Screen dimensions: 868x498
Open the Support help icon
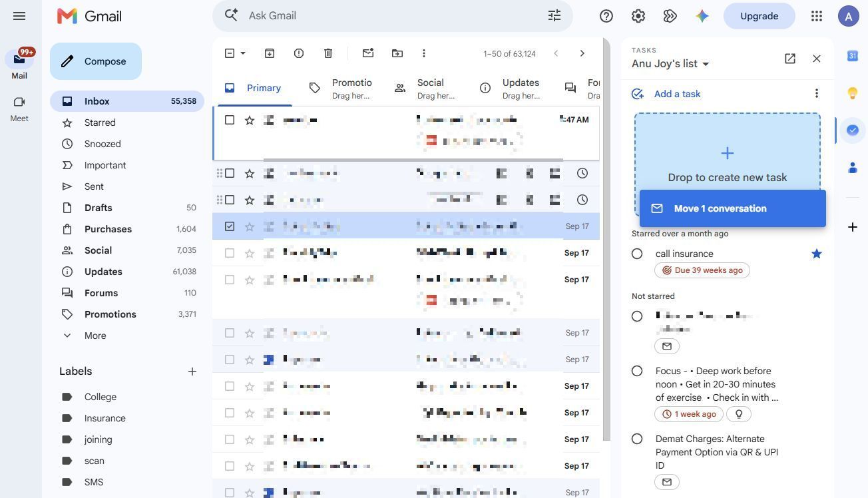(606, 16)
